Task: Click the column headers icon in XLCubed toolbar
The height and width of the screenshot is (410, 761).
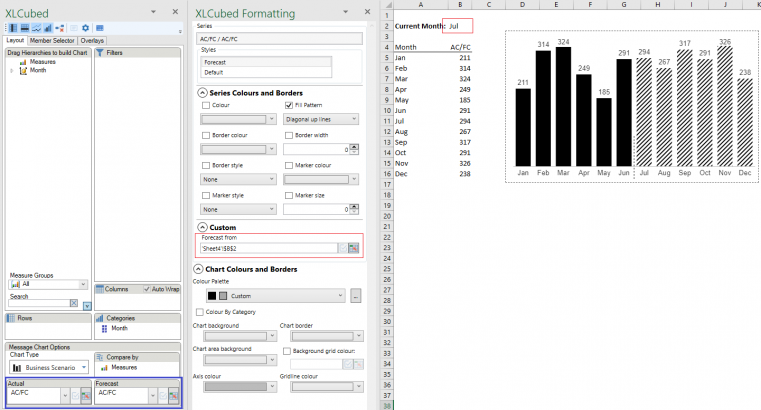Action: click(25, 28)
